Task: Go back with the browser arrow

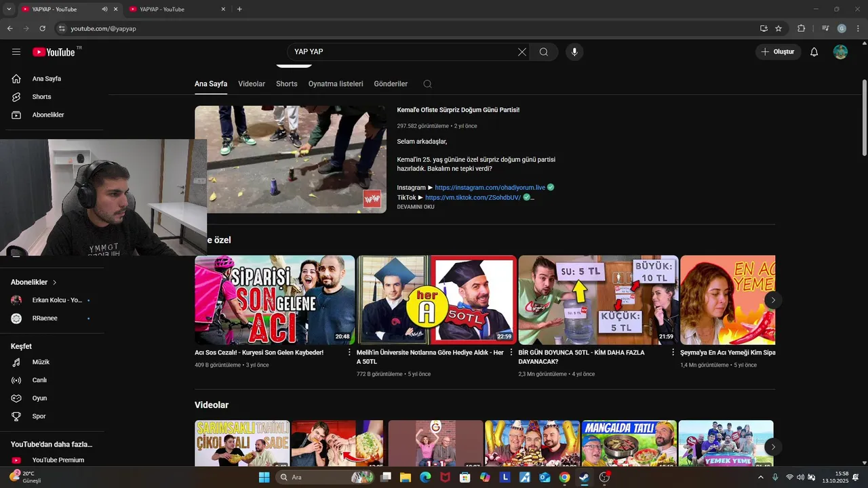Action: (9, 28)
